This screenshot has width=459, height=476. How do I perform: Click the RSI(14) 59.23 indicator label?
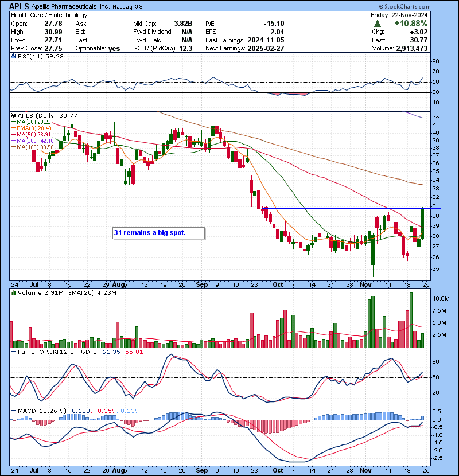tap(40, 56)
